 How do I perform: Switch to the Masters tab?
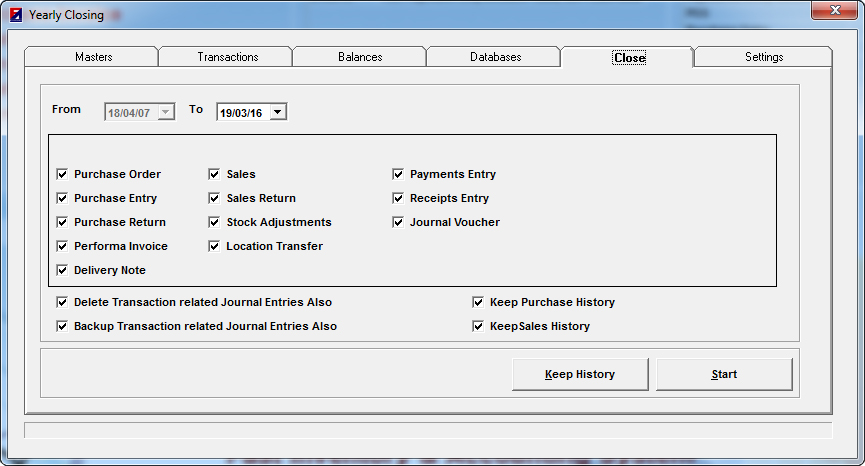(x=93, y=57)
